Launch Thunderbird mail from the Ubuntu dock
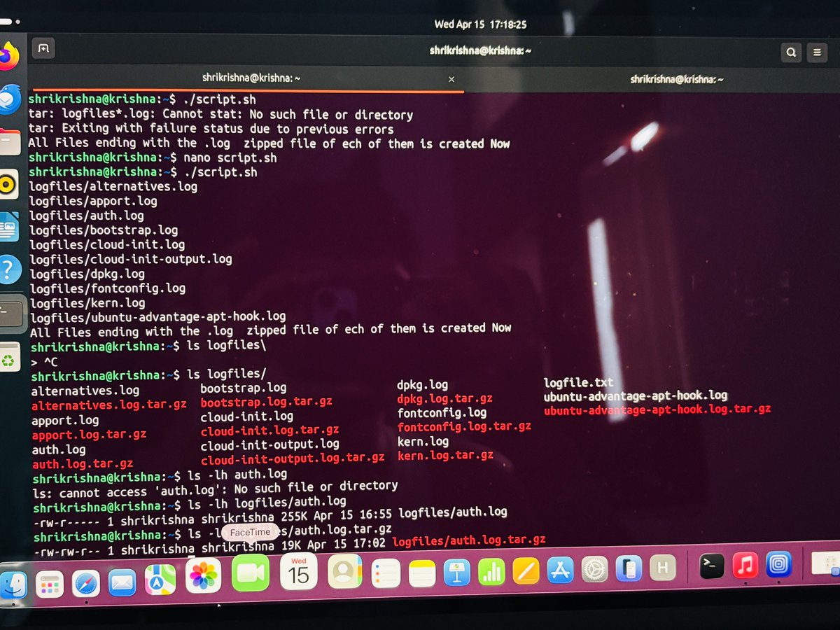840x630 pixels. click(x=10, y=98)
